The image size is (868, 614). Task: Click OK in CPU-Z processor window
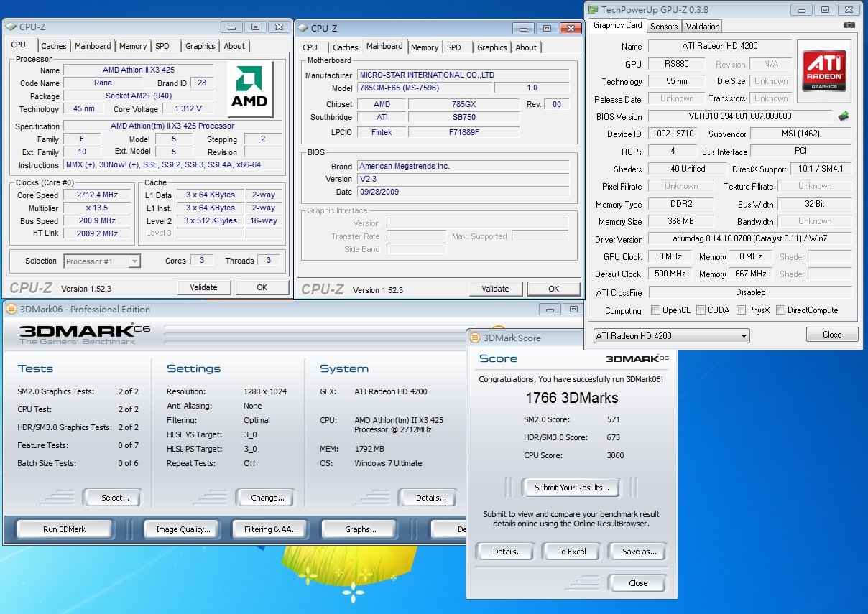pyautogui.click(x=262, y=287)
